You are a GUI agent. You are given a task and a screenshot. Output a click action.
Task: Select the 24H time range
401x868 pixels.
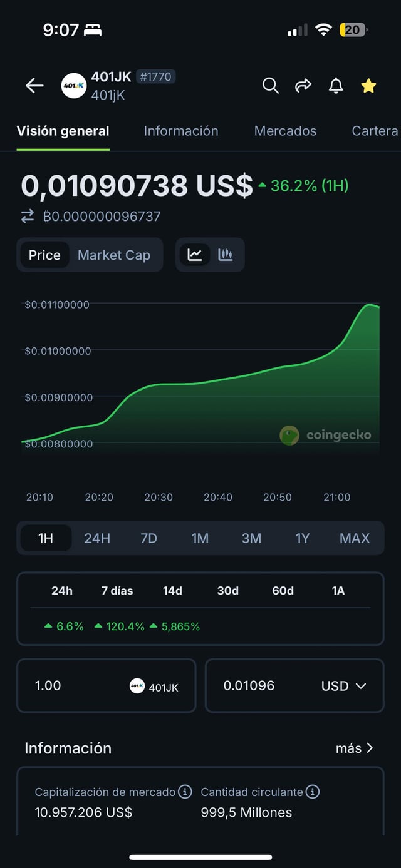(97, 538)
